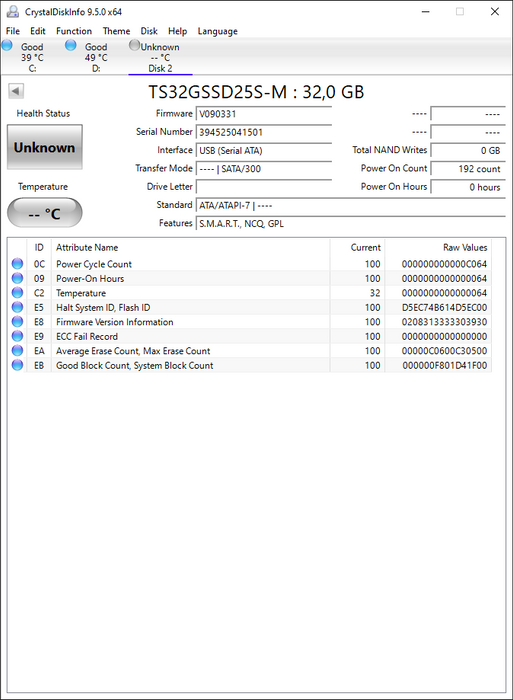Image resolution: width=513 pixels, height=700 pixels.
Task: Click the Current column header
Action: (x=357, y=247)
